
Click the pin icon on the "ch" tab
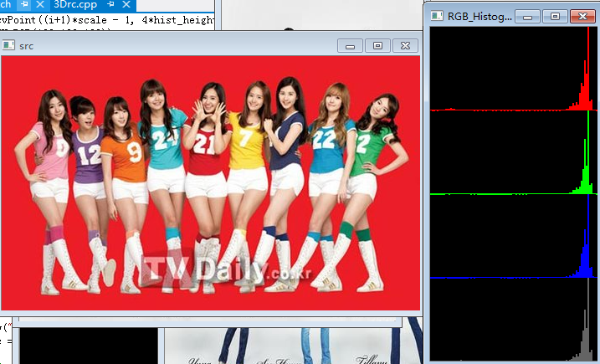[25, 4]
